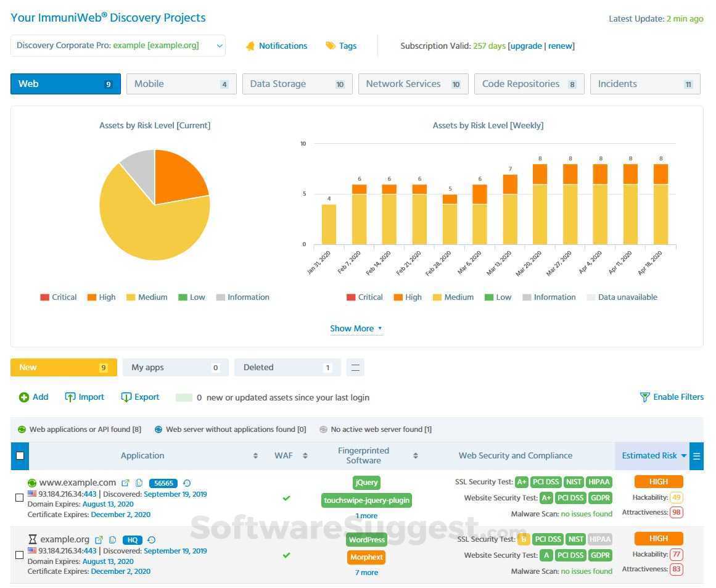Check the www.example.com row checkbox

click(x=19, y=497)
